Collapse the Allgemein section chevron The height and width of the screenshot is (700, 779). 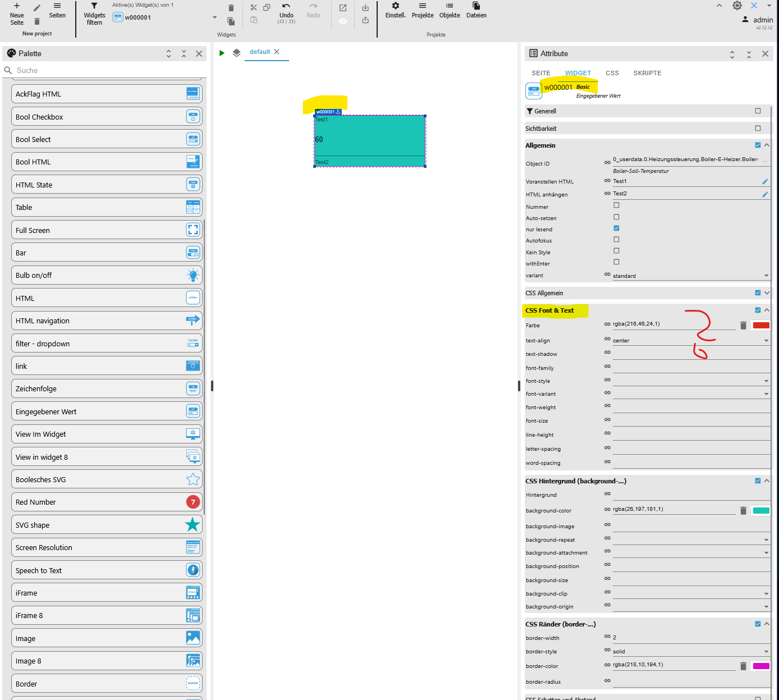[767, 145]
